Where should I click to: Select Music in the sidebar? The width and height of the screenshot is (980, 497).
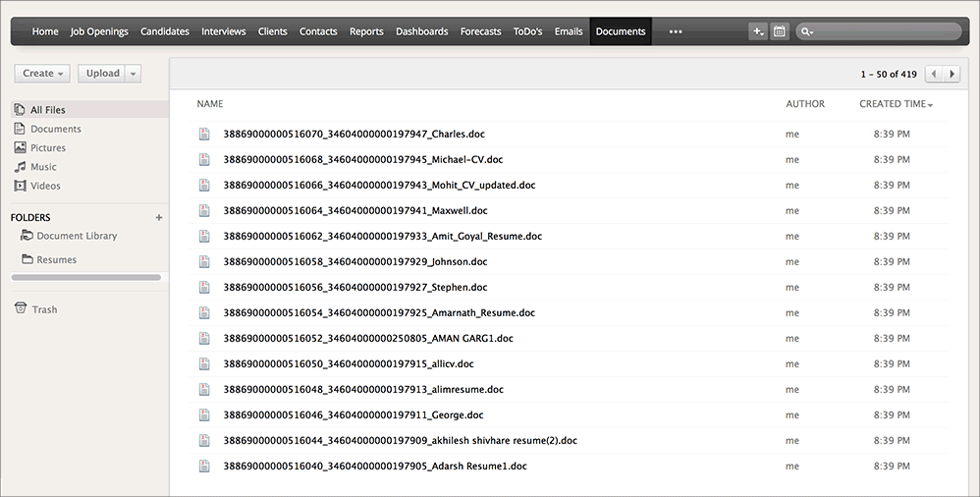pos(43,167)
